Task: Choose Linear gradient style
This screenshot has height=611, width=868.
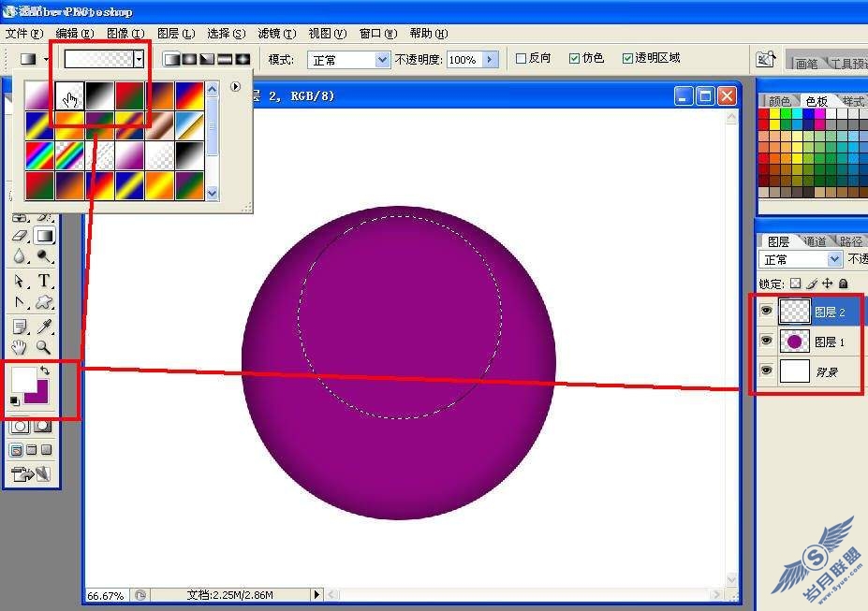Action: point(171,59)
